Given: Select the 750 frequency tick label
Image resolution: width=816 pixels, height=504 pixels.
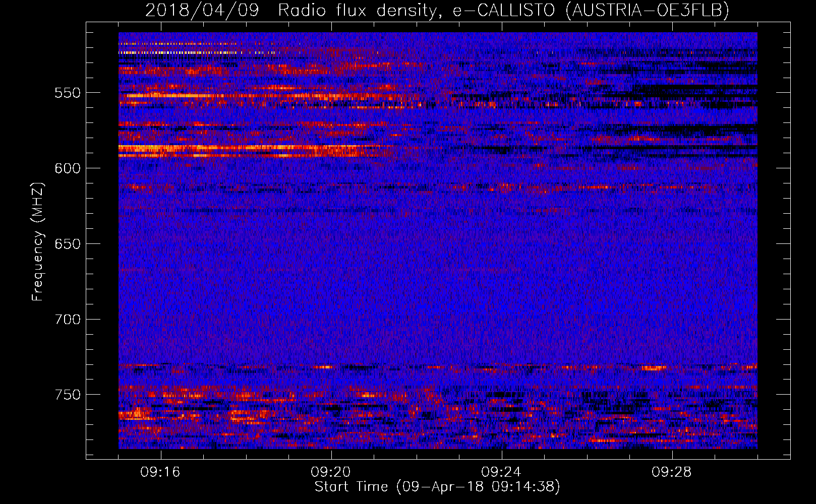Looking at the screenshot, I should 68,395.
